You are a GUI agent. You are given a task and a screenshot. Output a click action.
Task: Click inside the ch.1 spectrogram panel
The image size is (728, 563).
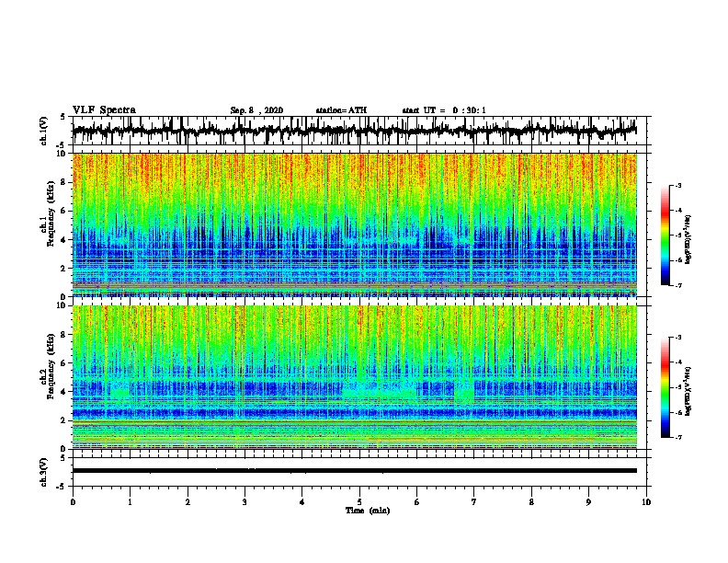coord(355,224)
